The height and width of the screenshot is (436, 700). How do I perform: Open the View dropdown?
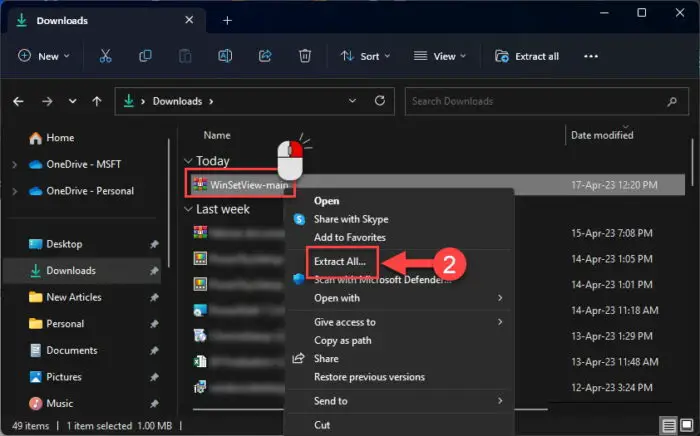pos(440,56)
